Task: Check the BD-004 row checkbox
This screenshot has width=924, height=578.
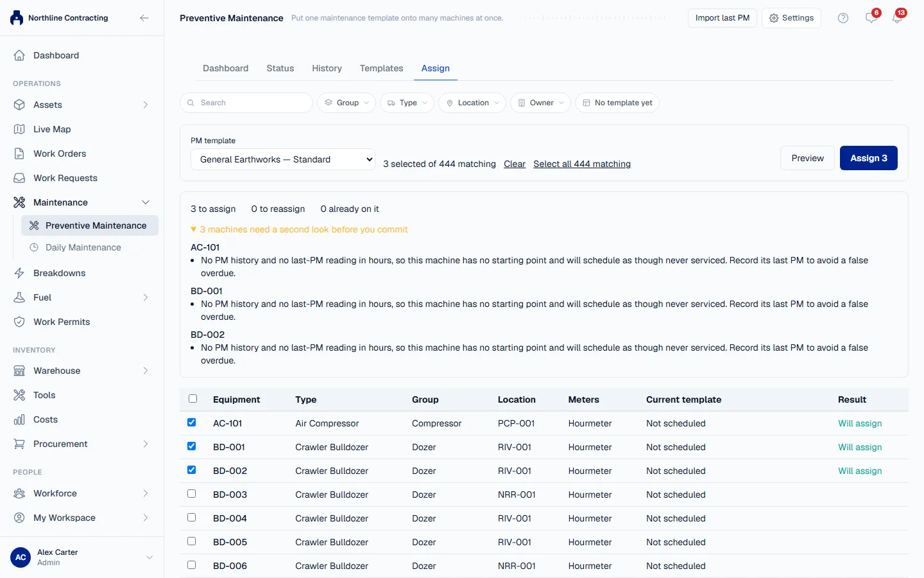Action: [x=191, y=518]
